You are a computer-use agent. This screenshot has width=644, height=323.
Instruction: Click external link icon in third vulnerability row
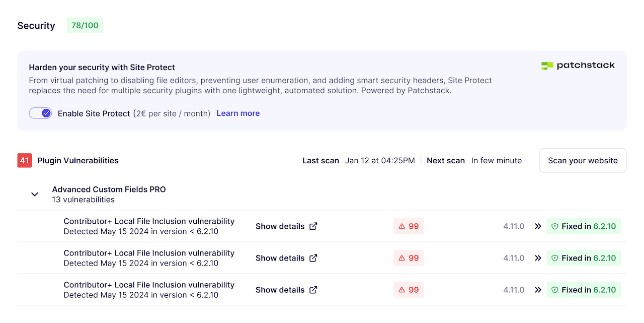click(313, 290)
